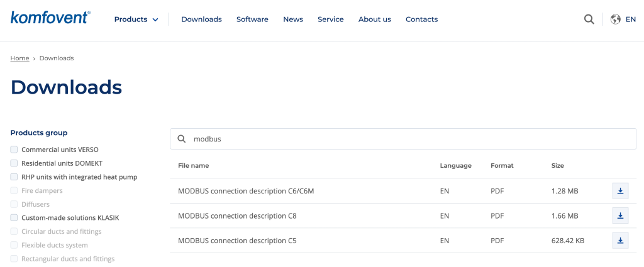The image size is (644, 267).
Task: Open the About us link
Action: pyautogui.click(x=374, y=19)
